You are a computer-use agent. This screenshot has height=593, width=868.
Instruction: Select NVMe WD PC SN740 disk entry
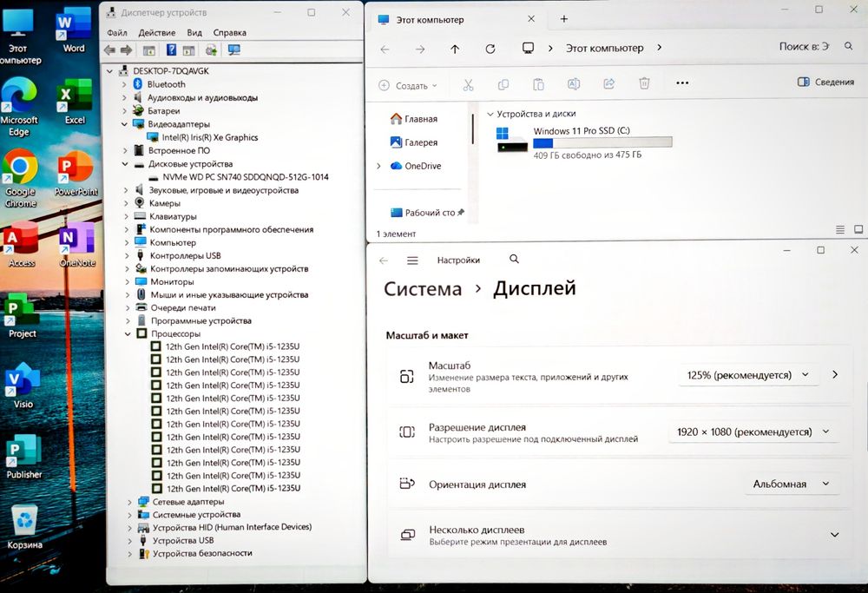pos(239,177)
